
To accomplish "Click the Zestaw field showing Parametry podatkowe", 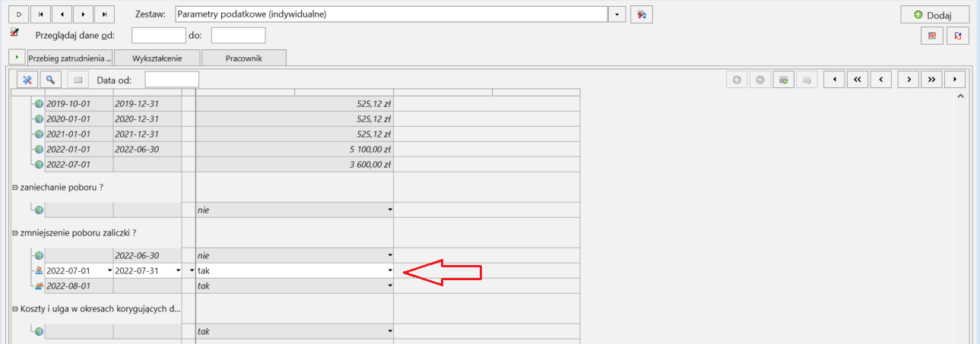I will pyautogui.click(x=391, y=14).
